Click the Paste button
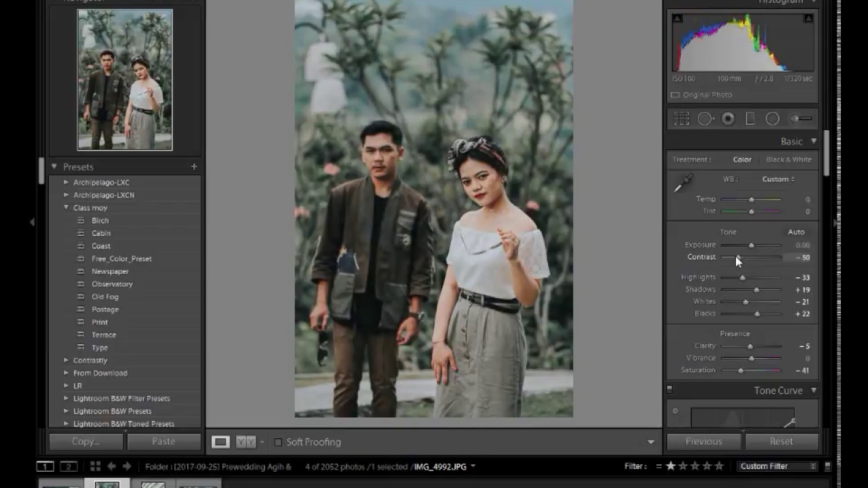 [x=163, y=442]
